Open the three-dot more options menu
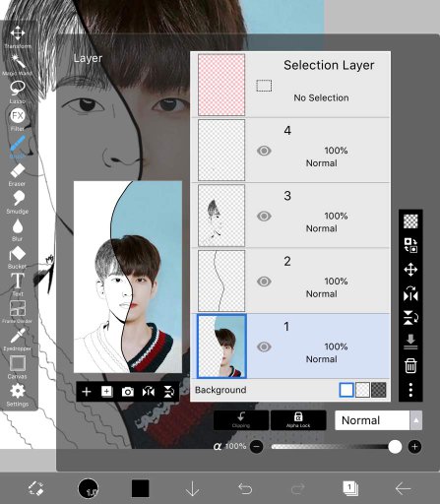The image size is (440, 504). tap(410, 390)
